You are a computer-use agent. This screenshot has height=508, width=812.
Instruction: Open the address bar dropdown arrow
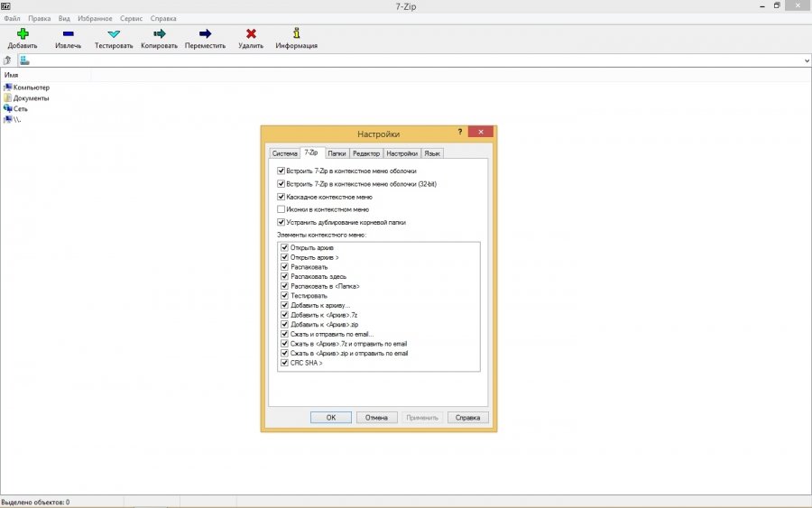tap(807, 60)
